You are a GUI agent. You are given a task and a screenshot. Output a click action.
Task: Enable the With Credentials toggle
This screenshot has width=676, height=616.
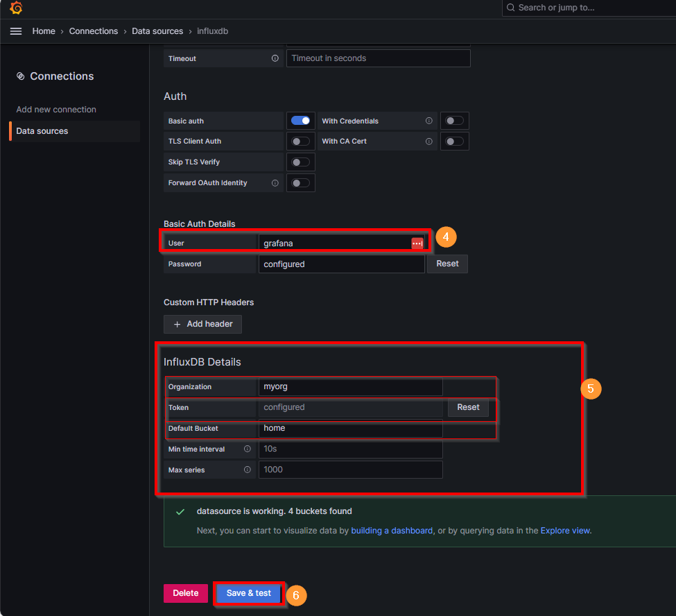point(454,121)
